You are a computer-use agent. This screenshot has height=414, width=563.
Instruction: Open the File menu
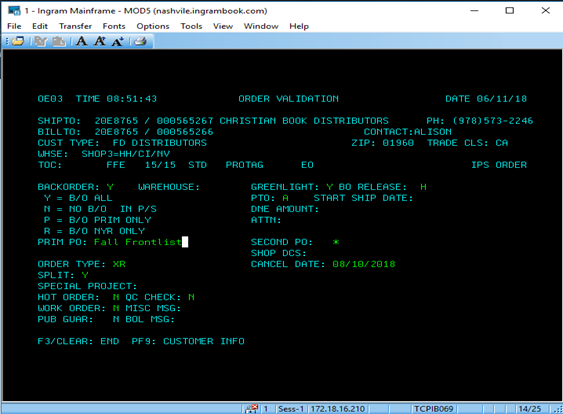(x=14, y=26)
